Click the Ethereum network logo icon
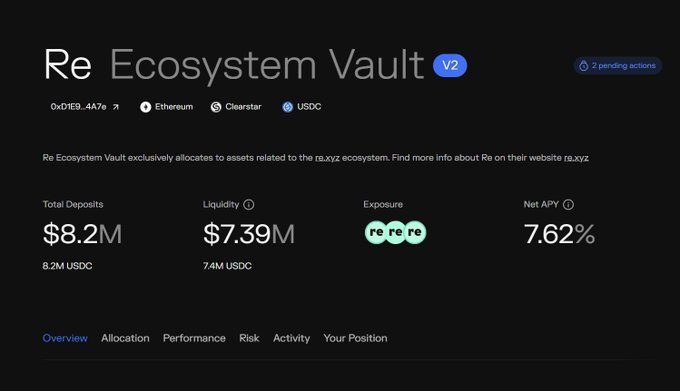680x391 pixels. click(145, 107)
